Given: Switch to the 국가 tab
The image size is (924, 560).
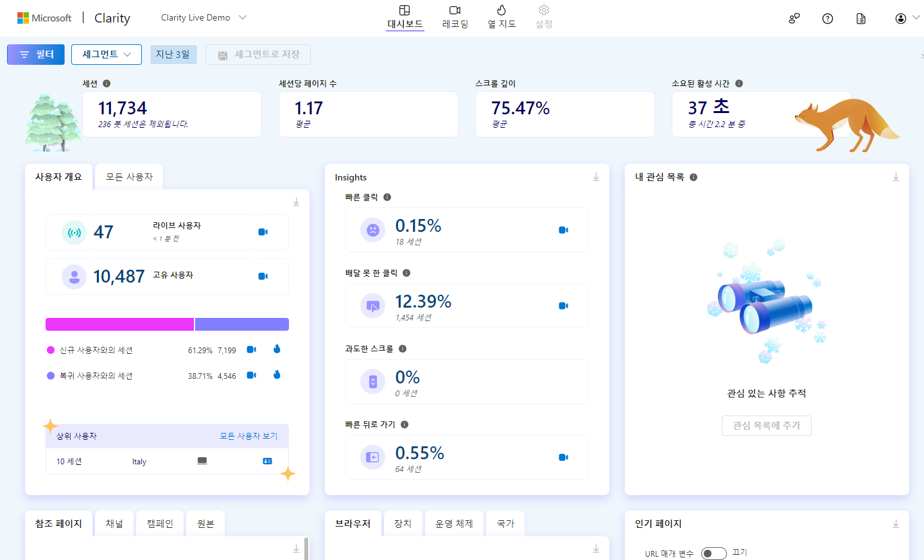Looking at the screenshot, I should click(505, 523).
